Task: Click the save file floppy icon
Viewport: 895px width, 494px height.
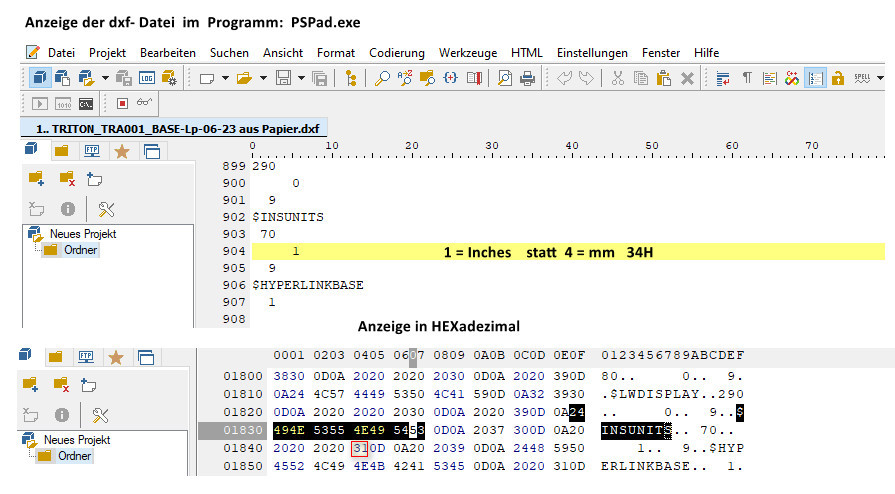Action: pos(283,78)
